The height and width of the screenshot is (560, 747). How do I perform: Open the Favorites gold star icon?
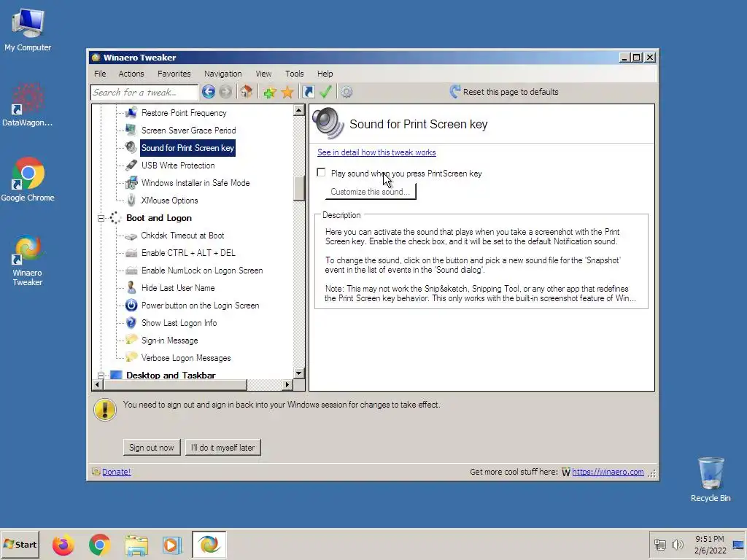coord(287,92)
